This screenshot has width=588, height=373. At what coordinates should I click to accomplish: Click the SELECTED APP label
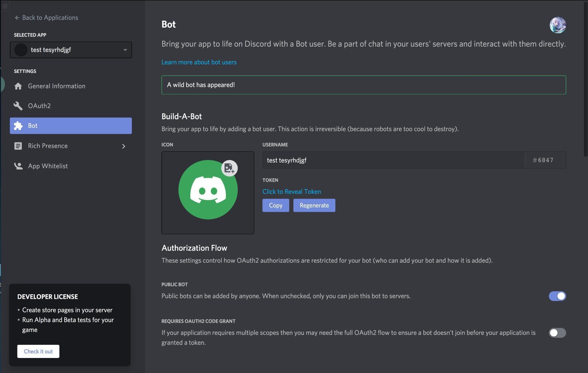click(30, 35)
